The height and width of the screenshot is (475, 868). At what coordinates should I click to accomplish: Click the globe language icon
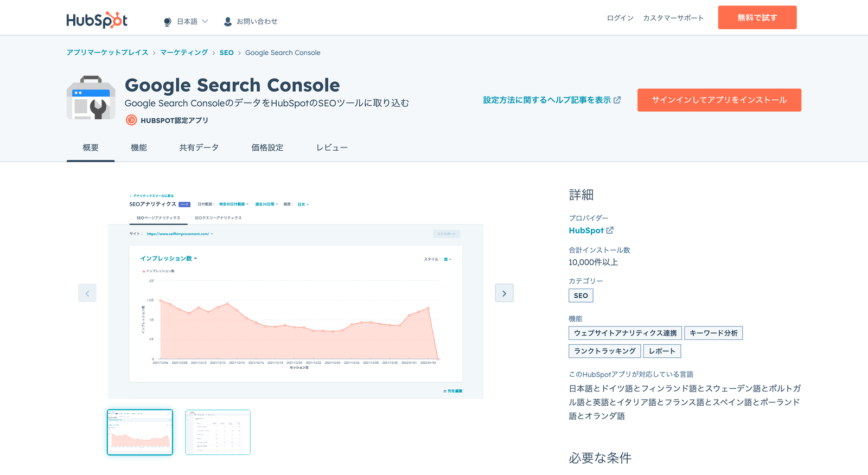[168, 22]
